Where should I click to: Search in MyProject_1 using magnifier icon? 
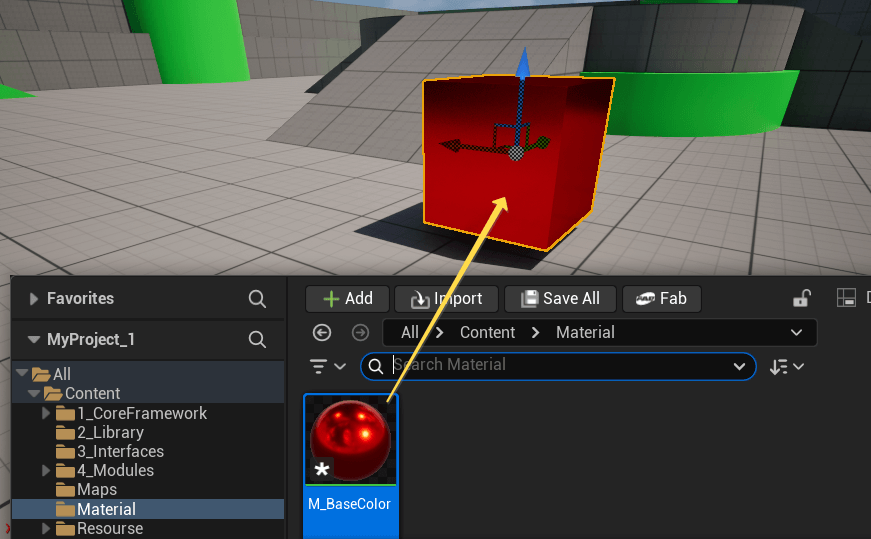click(x=257, y=339)
